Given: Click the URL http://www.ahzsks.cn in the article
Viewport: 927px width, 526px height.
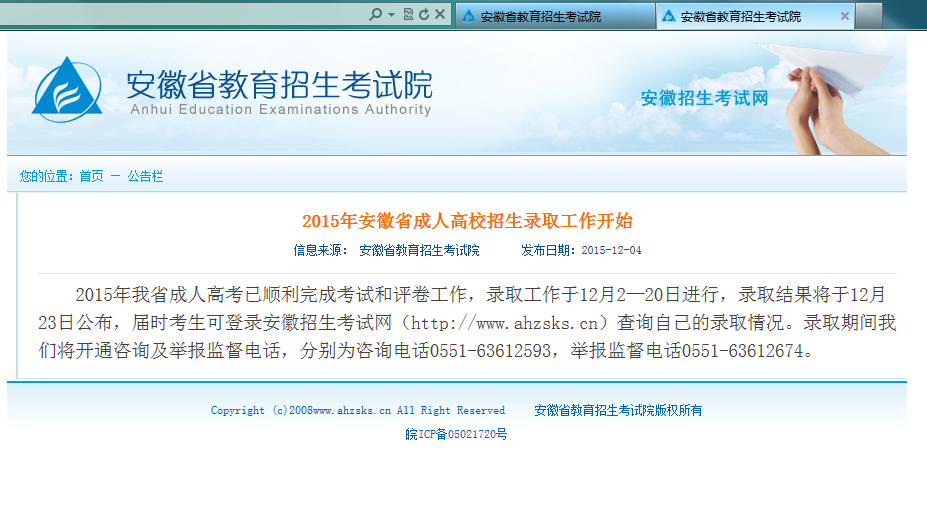Looking at the screenshot, I should point(505,323).
